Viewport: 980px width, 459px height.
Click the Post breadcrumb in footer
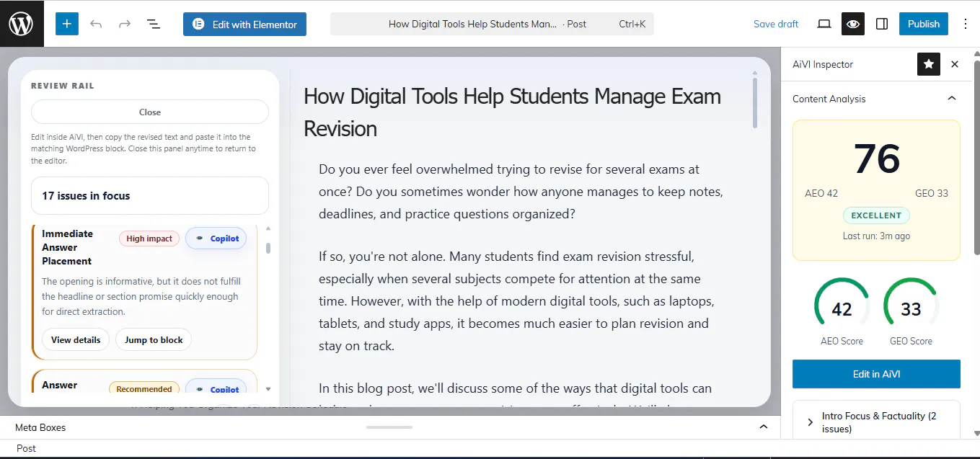click(x=27, y=448)
